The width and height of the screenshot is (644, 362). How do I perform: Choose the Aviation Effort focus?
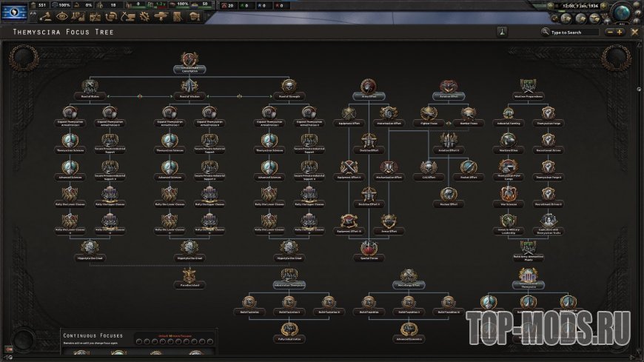[x=449, y=87]
